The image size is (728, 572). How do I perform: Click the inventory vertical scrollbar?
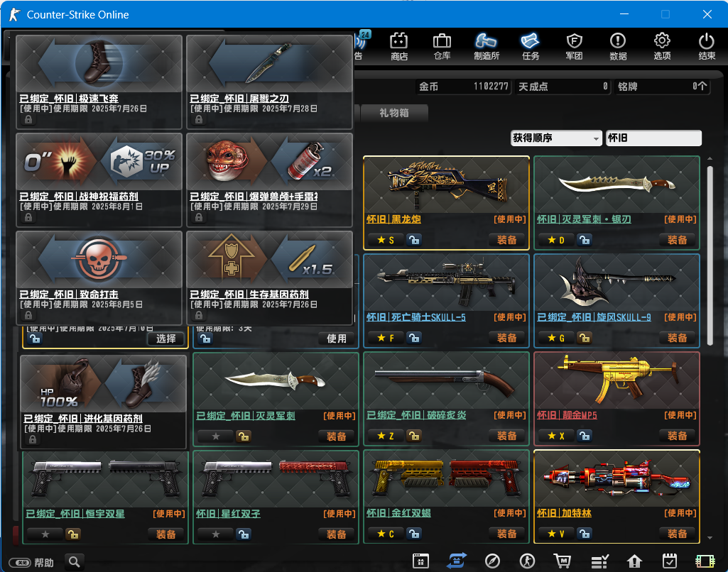(710, 255)
